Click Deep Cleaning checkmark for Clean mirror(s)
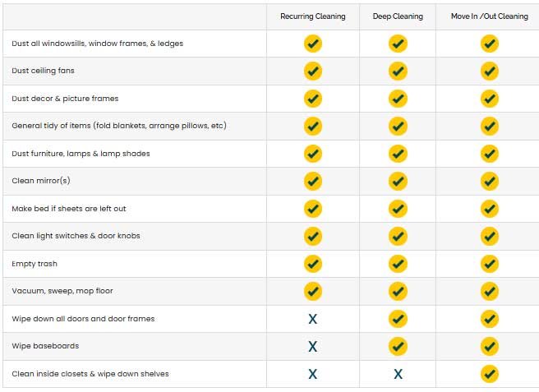Image resolution: width=539 pixels, height=392 pixels. point(398,182)
